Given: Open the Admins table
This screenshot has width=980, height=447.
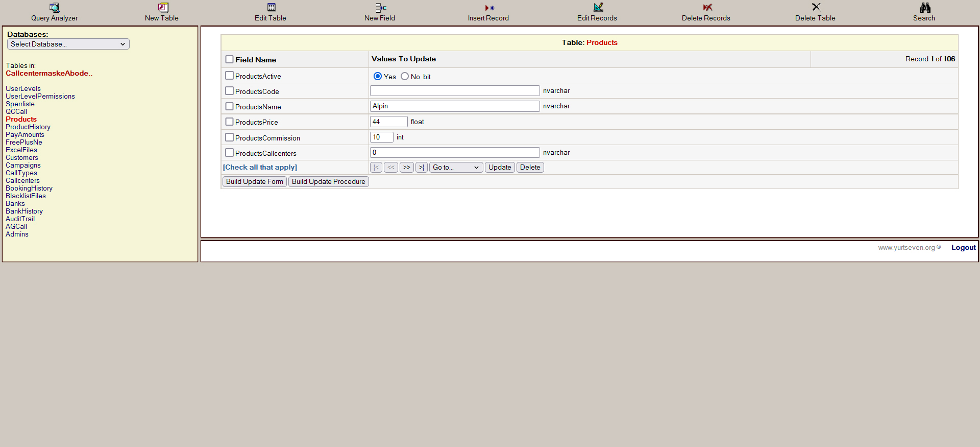Looking at the screenshot, I should coord(17,234).
